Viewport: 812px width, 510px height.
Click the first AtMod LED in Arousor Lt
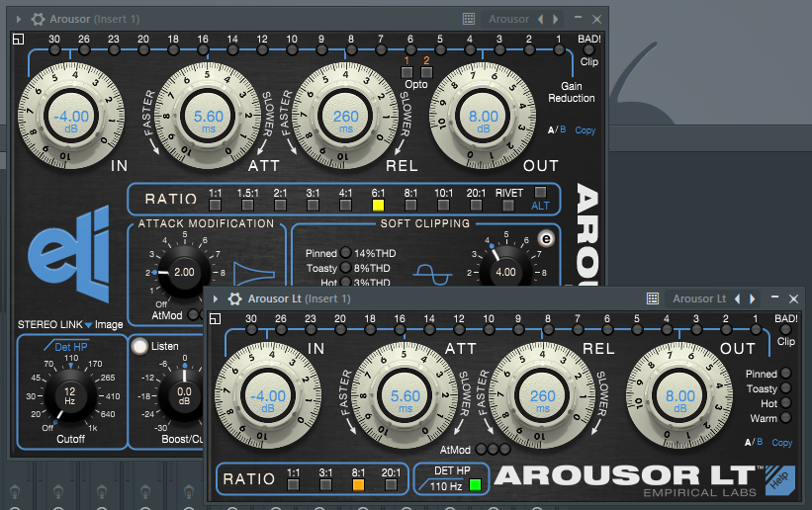[x=481, y=449]
